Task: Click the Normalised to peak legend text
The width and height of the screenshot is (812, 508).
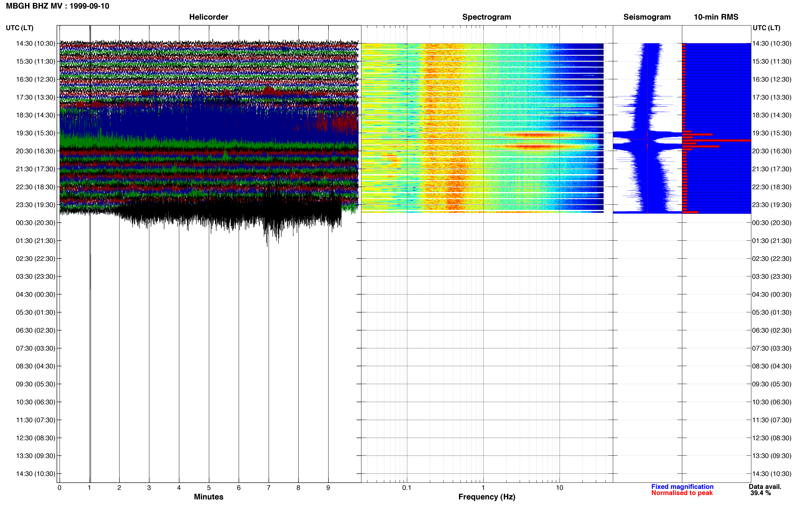Action: tap(682, 493)
